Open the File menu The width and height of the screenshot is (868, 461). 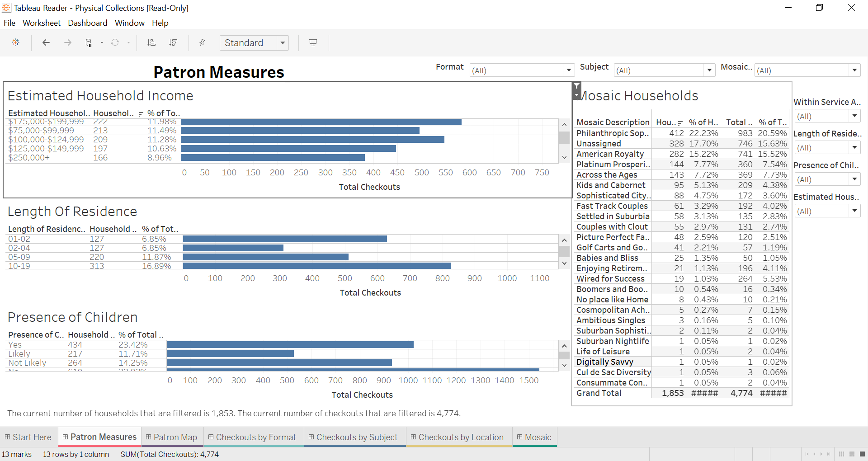click(9, 23)
